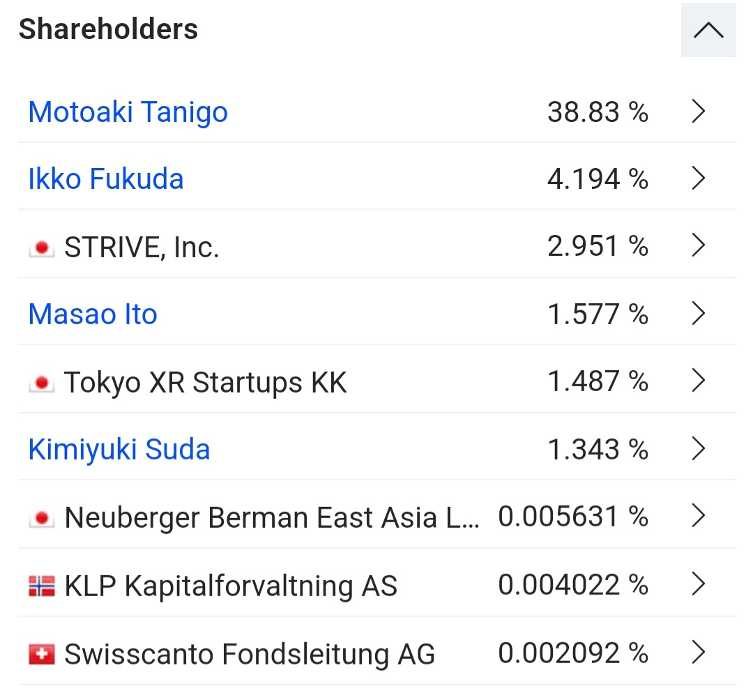Open Ikko Fukuda's profile link
Screen dimensions: 753x700
coord(106,179)
